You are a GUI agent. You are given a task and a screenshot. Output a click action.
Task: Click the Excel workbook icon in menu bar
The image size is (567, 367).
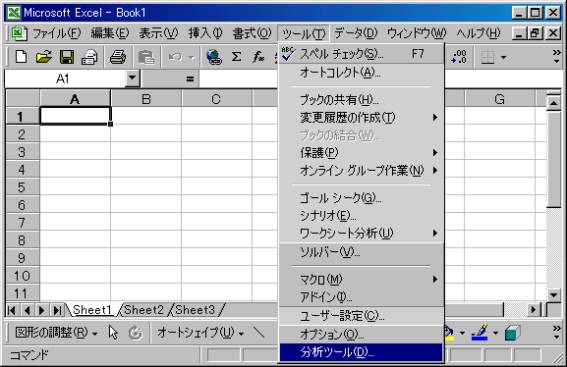click(x=18, y=34)
